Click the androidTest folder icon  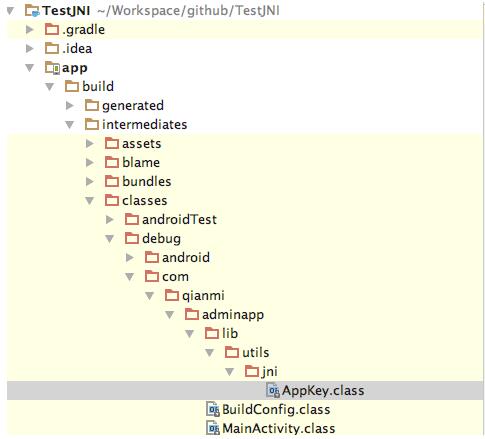[x=132, y=219]
